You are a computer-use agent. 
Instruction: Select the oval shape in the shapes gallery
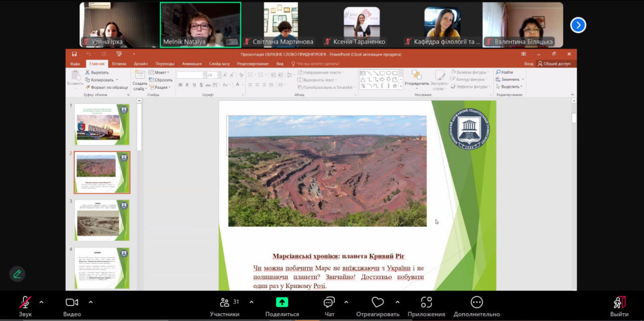pos(388,73)
